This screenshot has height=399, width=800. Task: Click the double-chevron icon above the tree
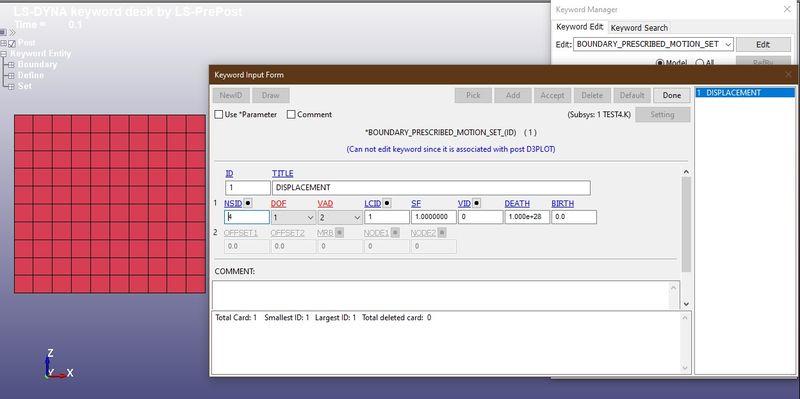coord(12,32)
